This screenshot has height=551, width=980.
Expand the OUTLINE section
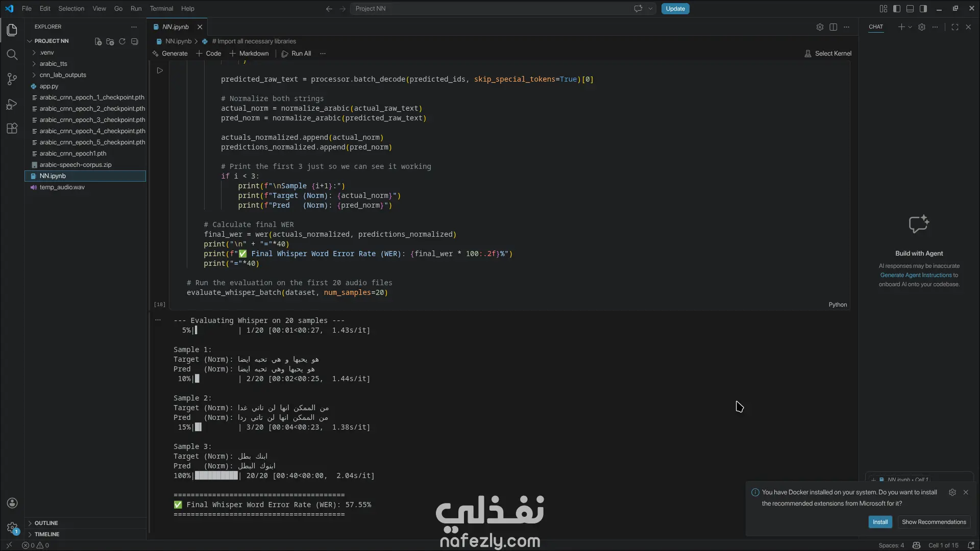[85, 523]
